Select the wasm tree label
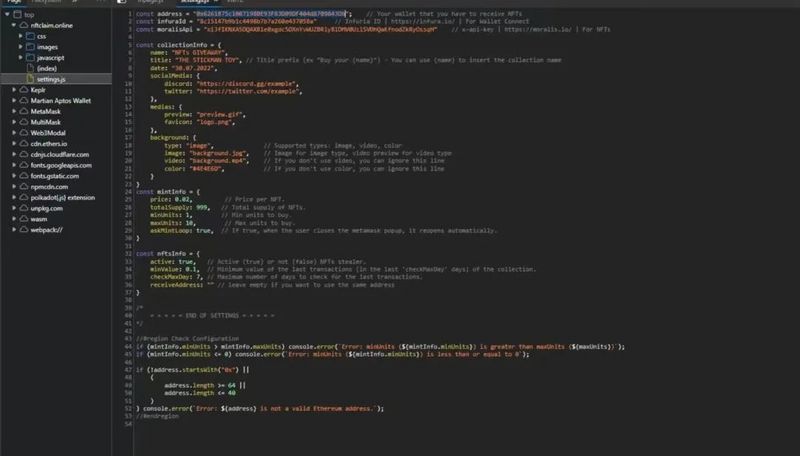Viewport: 800px width, 456px height. click(39, 219)
